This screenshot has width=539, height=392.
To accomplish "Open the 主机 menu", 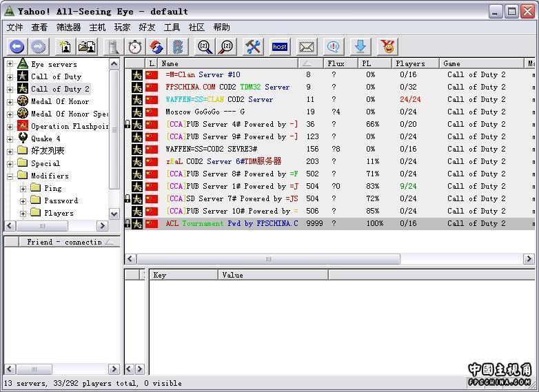I will coord(97,27).
